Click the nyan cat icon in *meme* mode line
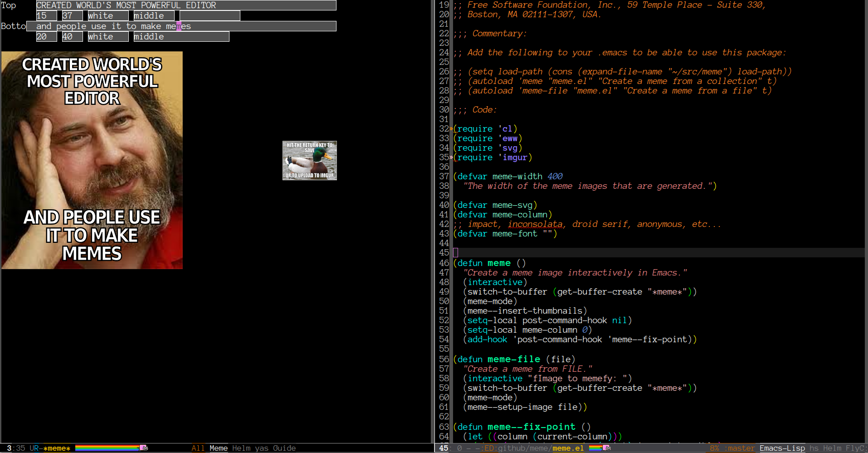The height and width of the screenshot is (453, 868). tap(144, 448)
